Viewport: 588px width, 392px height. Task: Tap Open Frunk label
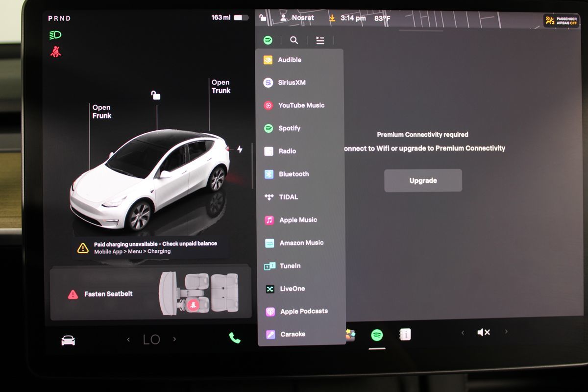tap(102, 112)
